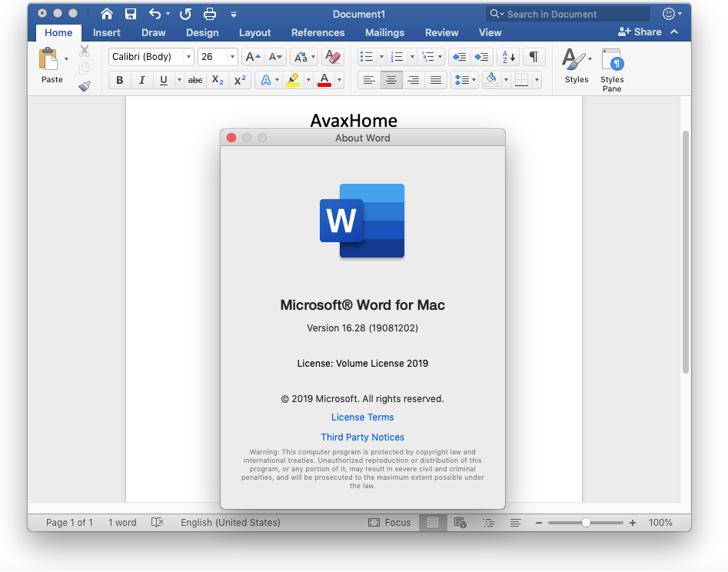The image size is (728, 572).
Task: Switch to Draft view icon
Action: [515, 522]
